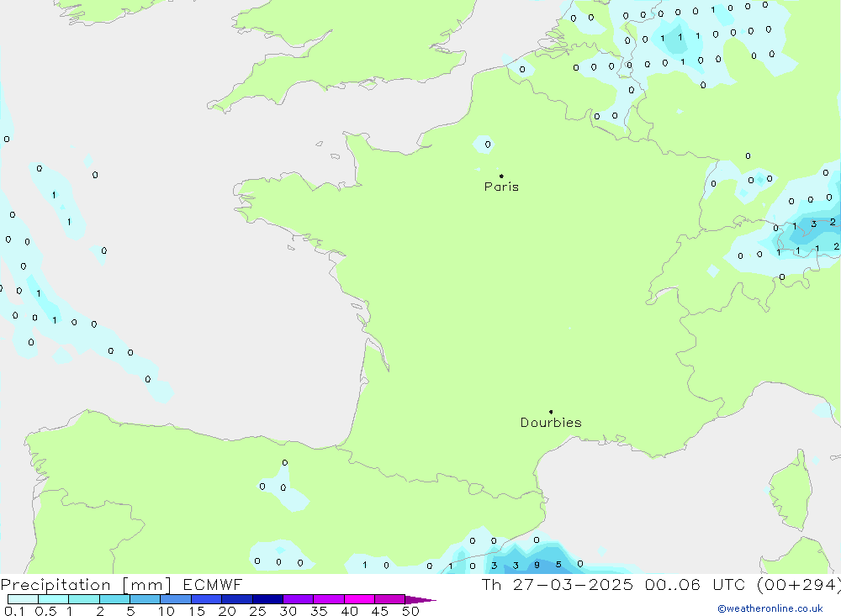The height and width of the screenshot is (616, 841).
Task: Click the precipitation value 9 on the map
Action: pos(537,565)
